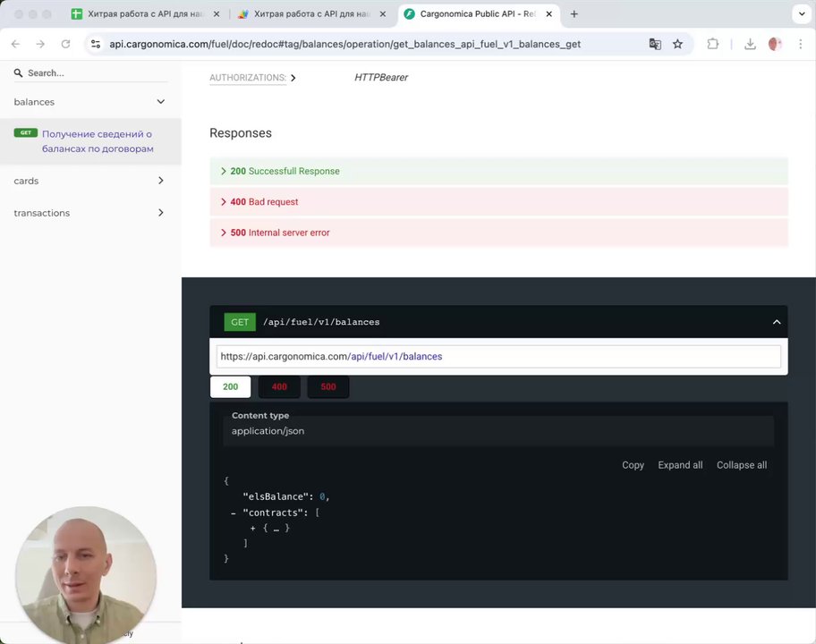Image resolution: width=816 pixels, height=644 pixels.
Task: Click the GET method badge in dark panel
Action: [240, 322]
